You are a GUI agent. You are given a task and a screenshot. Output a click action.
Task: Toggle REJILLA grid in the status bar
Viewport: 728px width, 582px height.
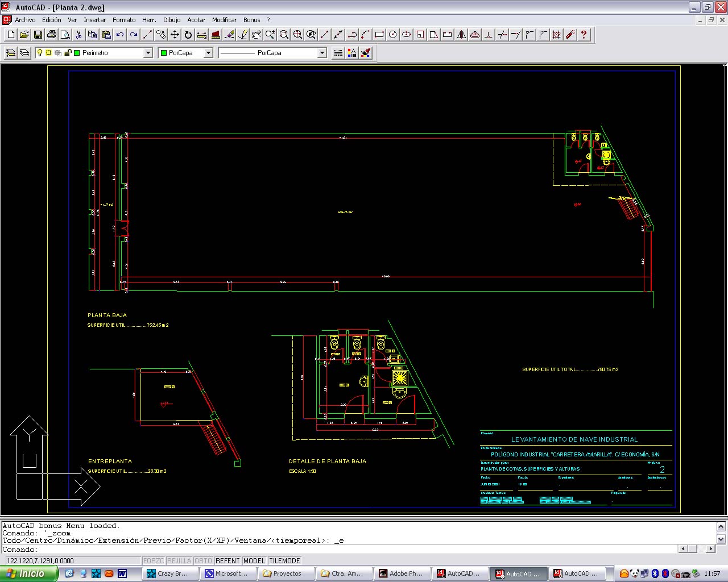tap(179, 561)
